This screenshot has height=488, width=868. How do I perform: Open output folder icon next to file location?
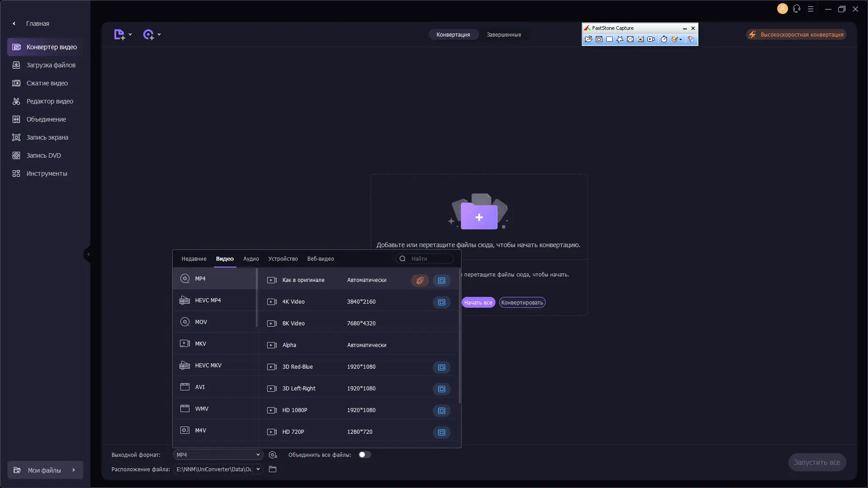(273, 469)
